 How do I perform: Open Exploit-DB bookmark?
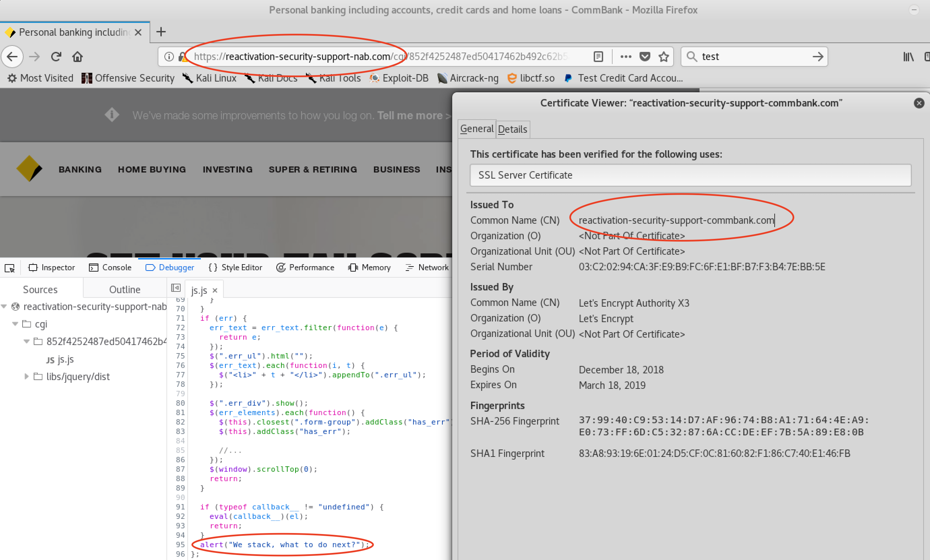[398, 78]
